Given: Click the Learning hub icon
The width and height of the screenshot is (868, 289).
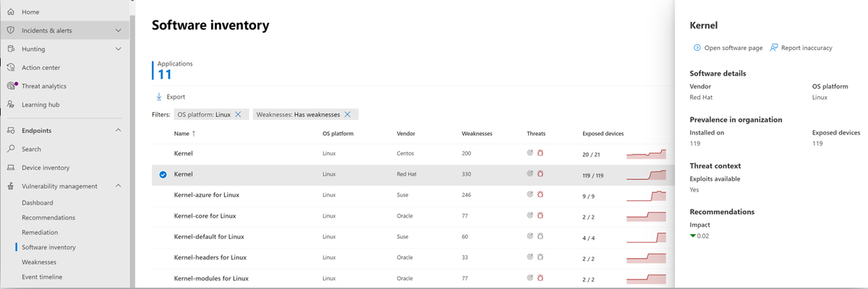Looking at the screenshot, I should tap(10, 105).
